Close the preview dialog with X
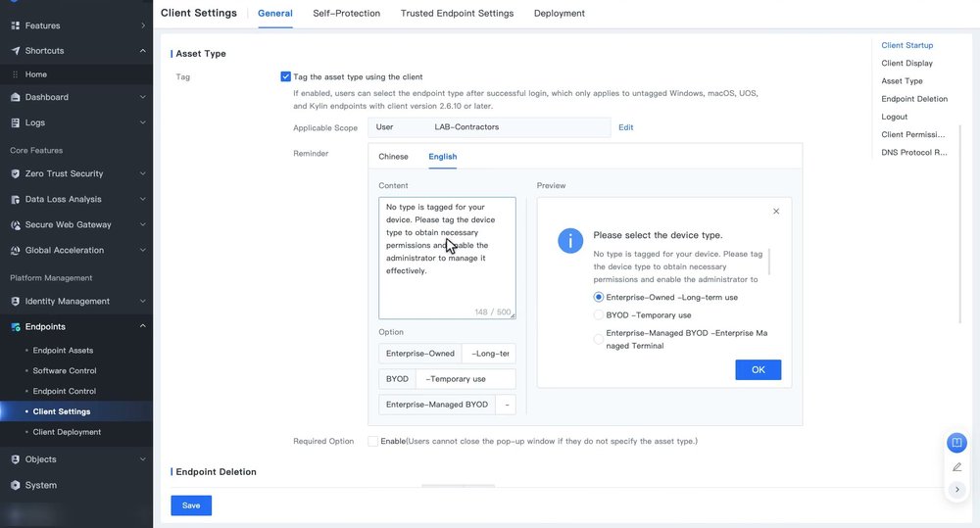 [775, 212]
